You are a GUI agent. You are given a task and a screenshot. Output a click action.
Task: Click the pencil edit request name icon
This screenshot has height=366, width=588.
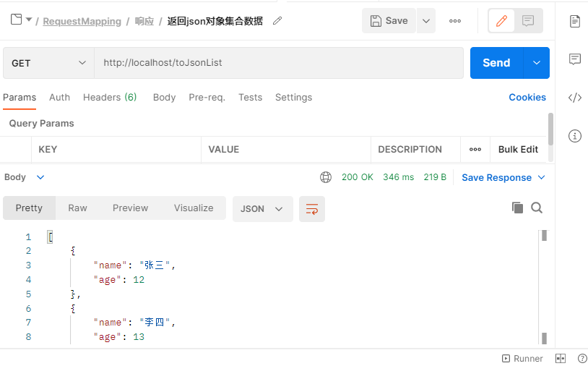(x=277, y=21)
